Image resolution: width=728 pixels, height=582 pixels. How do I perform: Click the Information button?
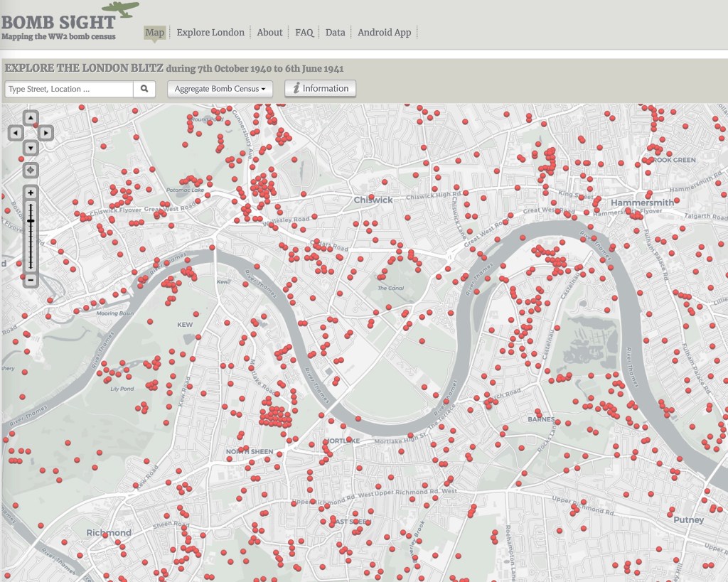[x=320, y=89]
